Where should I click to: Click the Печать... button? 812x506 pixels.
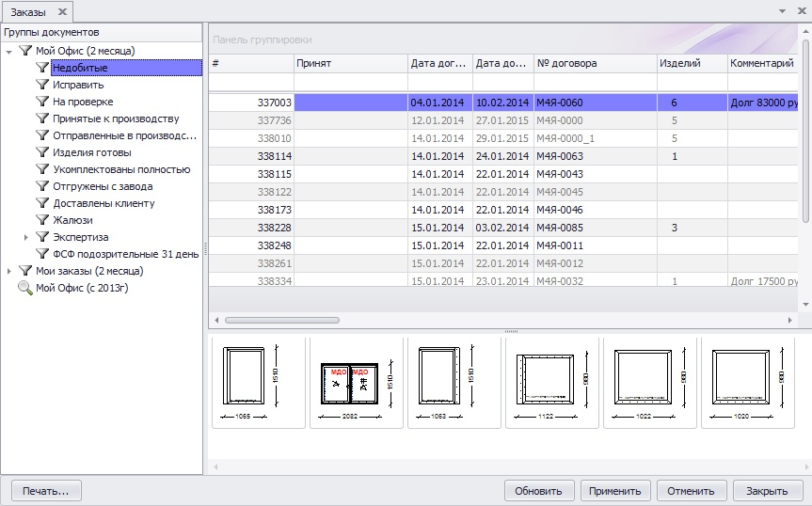click(x=45, y=490)
